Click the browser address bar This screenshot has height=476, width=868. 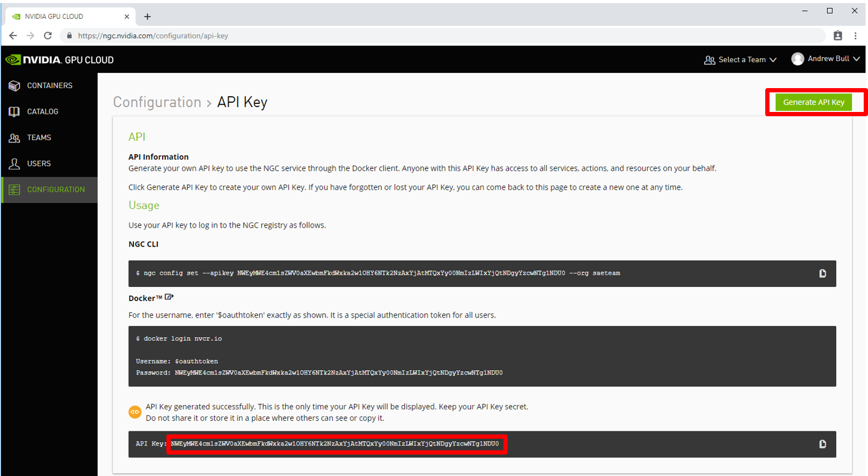(x=428, y=35)
